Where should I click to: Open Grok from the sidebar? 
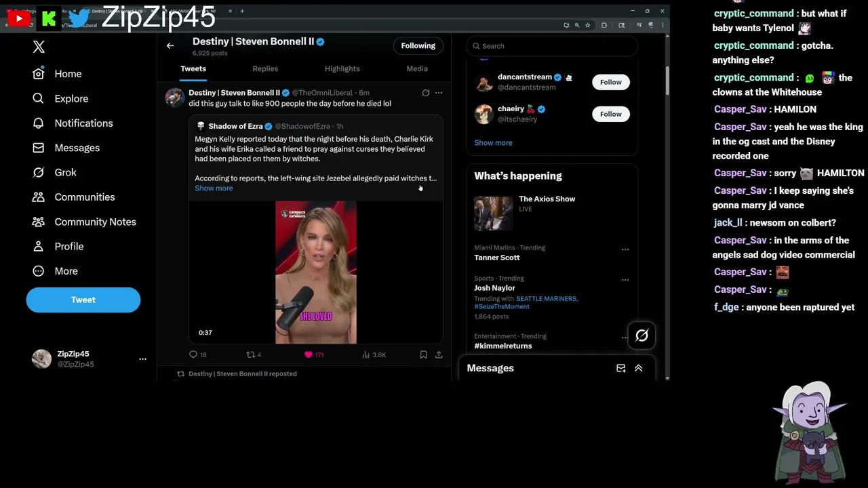point(55,172)
